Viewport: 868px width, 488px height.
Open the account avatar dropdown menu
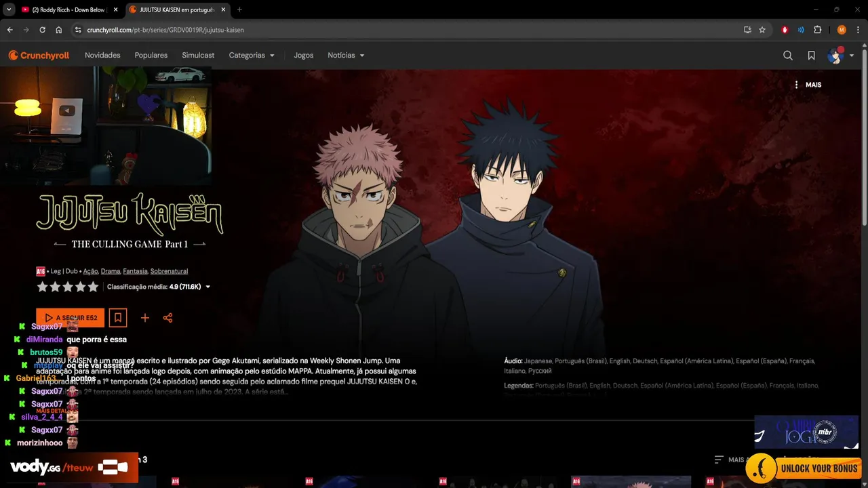(x=841, y=56)
